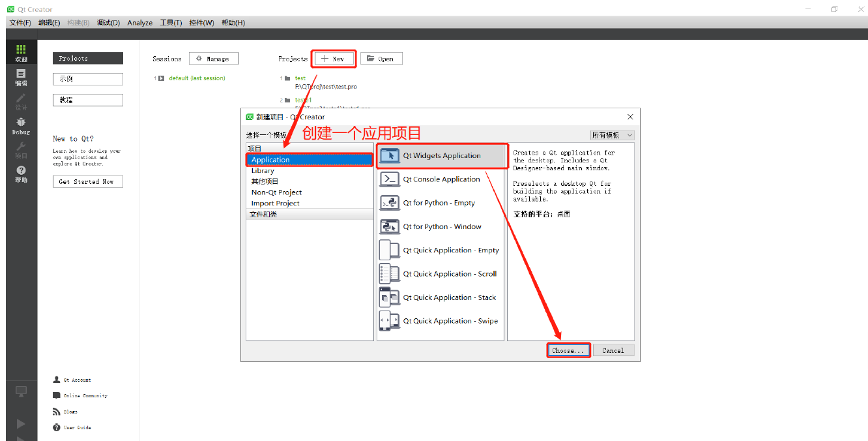Click the Get Started Now button
868x441 pixels.
point(87,181)
